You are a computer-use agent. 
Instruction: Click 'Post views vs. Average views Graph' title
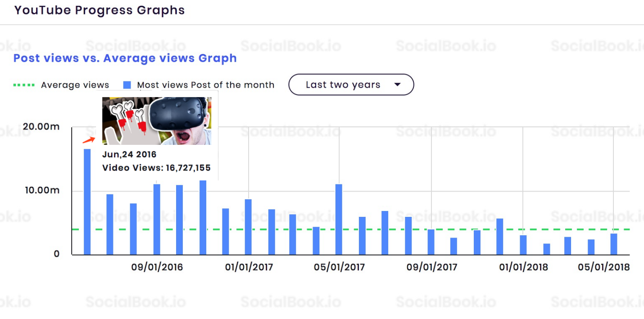125,58
